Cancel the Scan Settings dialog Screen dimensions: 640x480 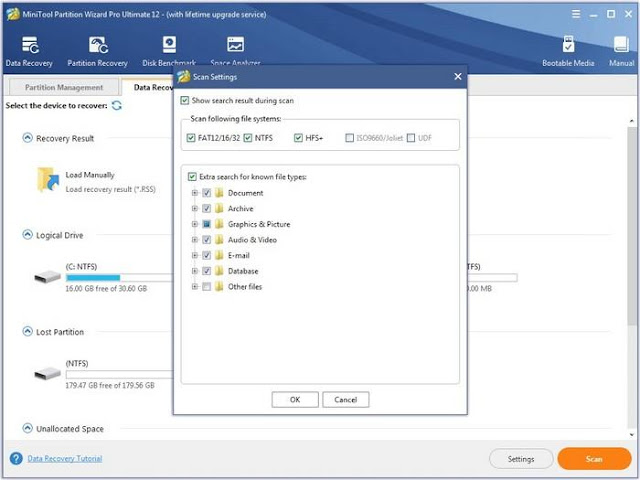(x=346, y=400)
